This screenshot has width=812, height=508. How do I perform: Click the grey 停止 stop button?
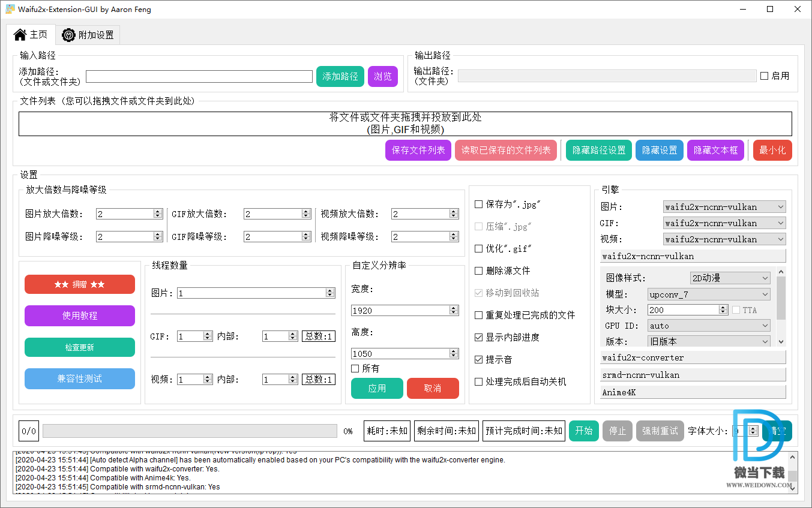[618, 431]
